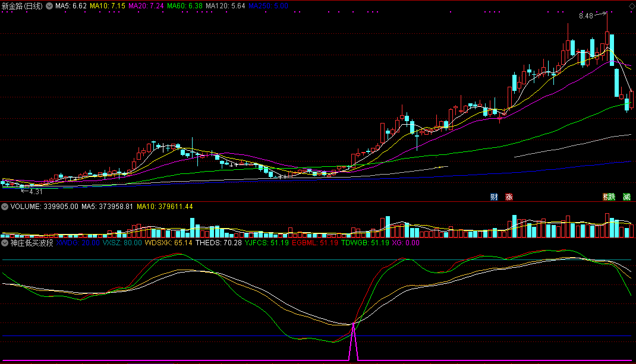Click the 4.31 low price marker

click(36, 192)
